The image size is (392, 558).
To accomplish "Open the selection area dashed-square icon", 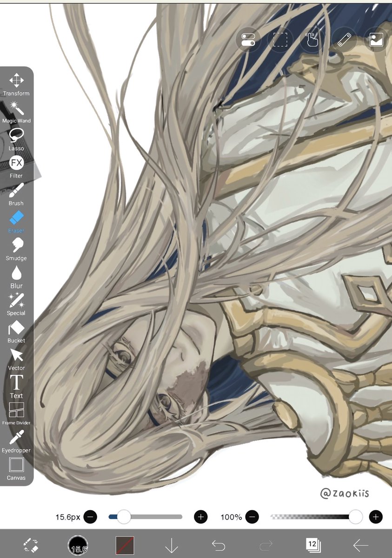I will tap(280, 40).
